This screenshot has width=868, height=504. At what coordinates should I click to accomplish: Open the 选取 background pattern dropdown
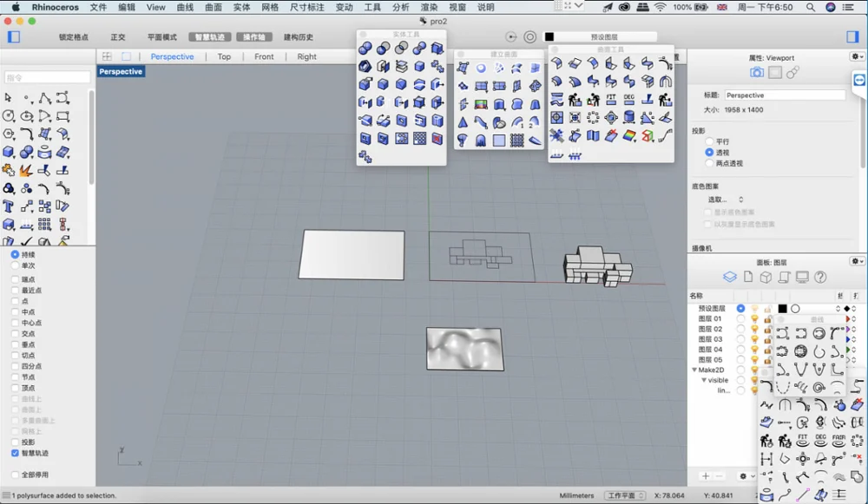(x=726, y=200)
